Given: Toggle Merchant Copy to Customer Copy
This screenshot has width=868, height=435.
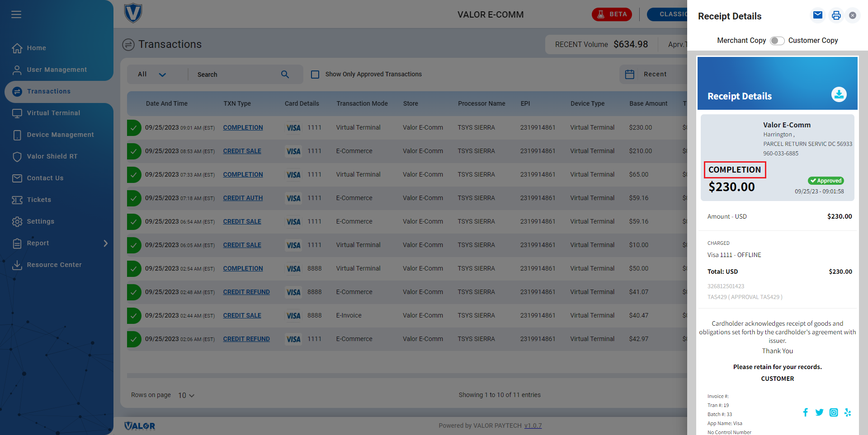Looking at the screenshot, I should coord(777,41).
